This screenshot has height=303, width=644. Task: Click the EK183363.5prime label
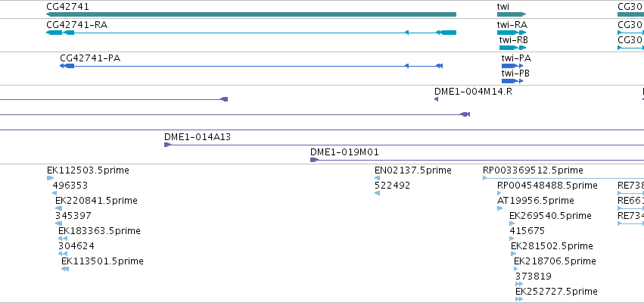coord(99,231)
